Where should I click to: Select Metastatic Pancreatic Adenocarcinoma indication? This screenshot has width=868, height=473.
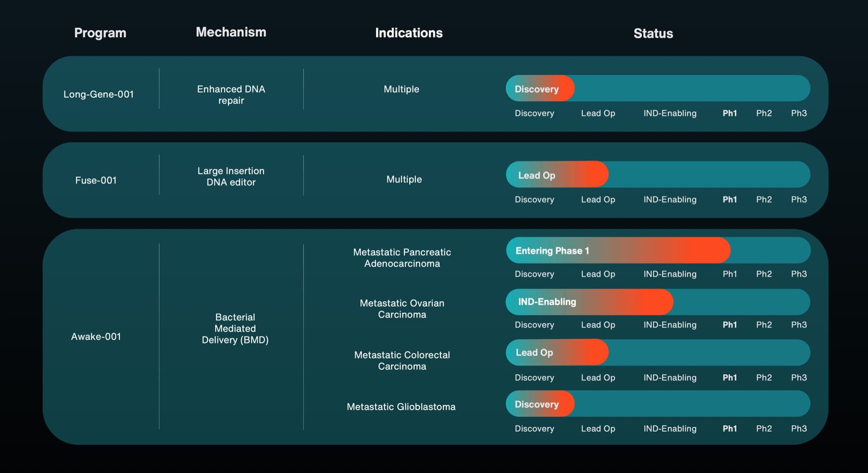(x=402, y=258)
